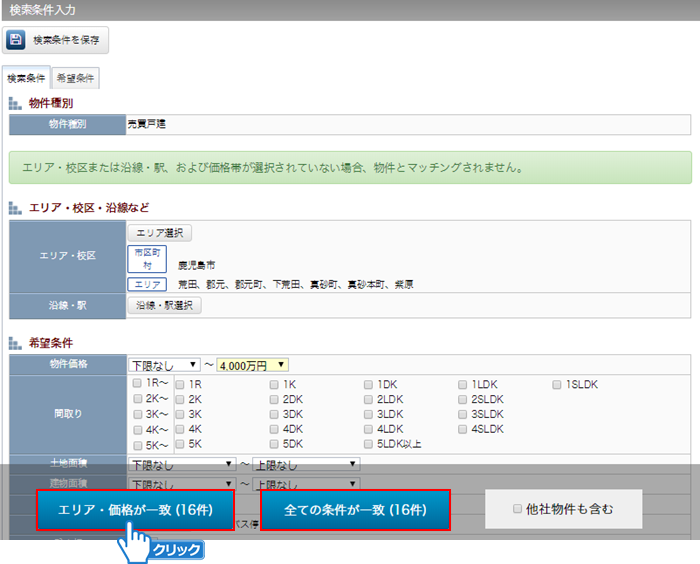This screenshot has width=700, height=564.
Task: Check the 4K～ layout checkbox
Action: click(x=138, y=430)
